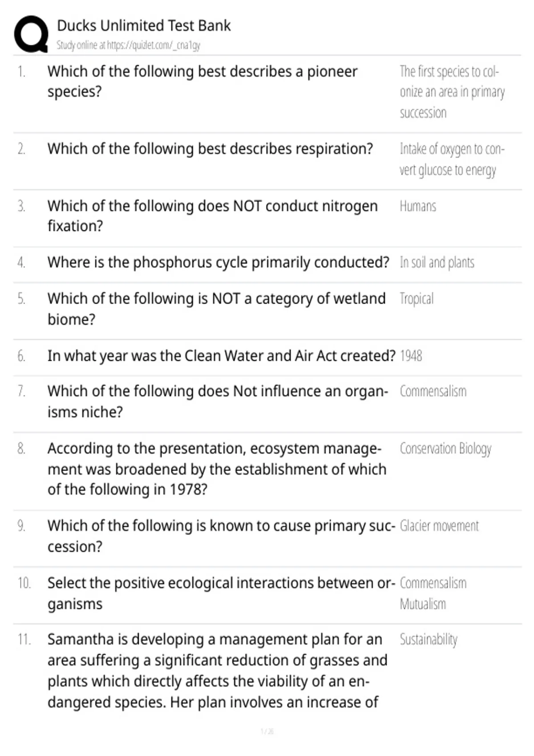Select the respiration question text
The image size is (534, 756).
tap(210, 149)
